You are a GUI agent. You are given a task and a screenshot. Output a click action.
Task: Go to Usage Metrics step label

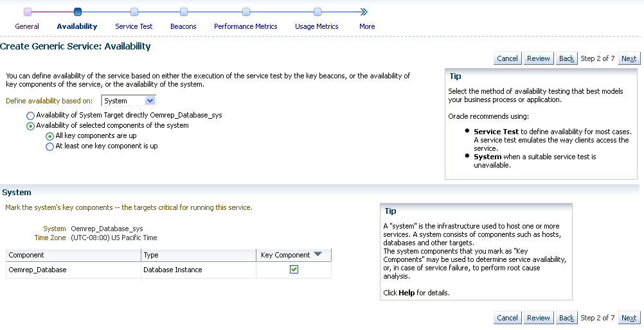click(317, 26)
